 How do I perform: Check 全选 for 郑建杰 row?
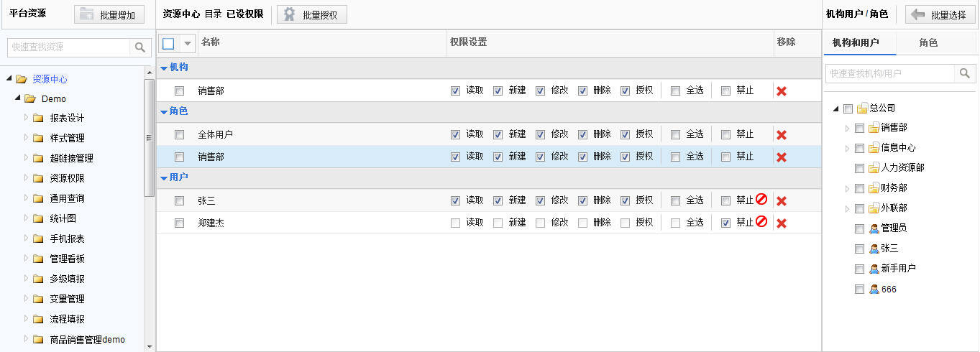click(675, 223)
